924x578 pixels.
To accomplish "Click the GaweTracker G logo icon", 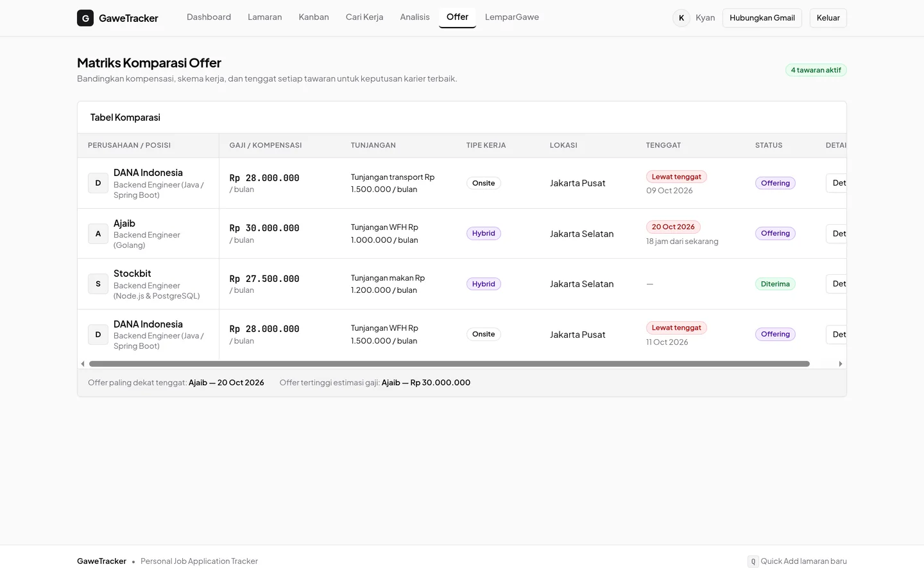I will coord(85,18).
